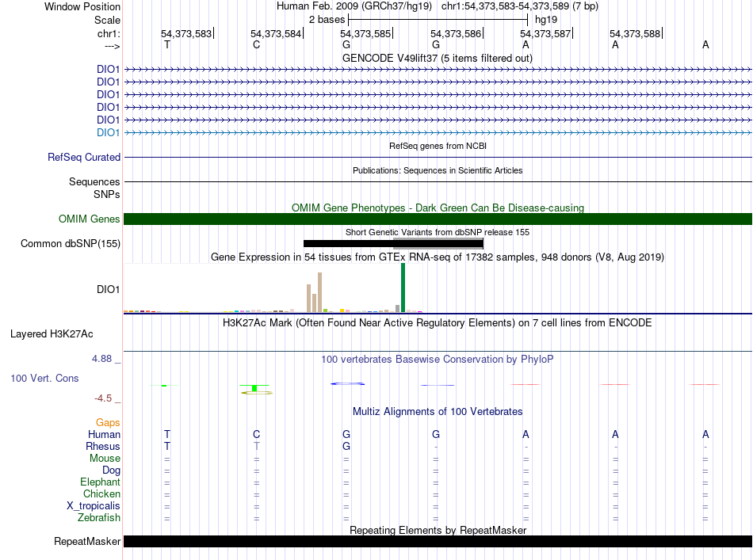753x560 pixels.
Task: Select the Mouse species label
Action: click(x=105, y=459)
